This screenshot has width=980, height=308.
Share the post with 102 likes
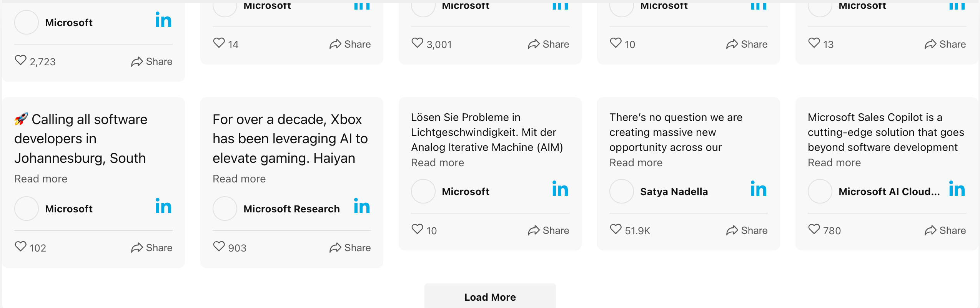(x=151, y=248)
